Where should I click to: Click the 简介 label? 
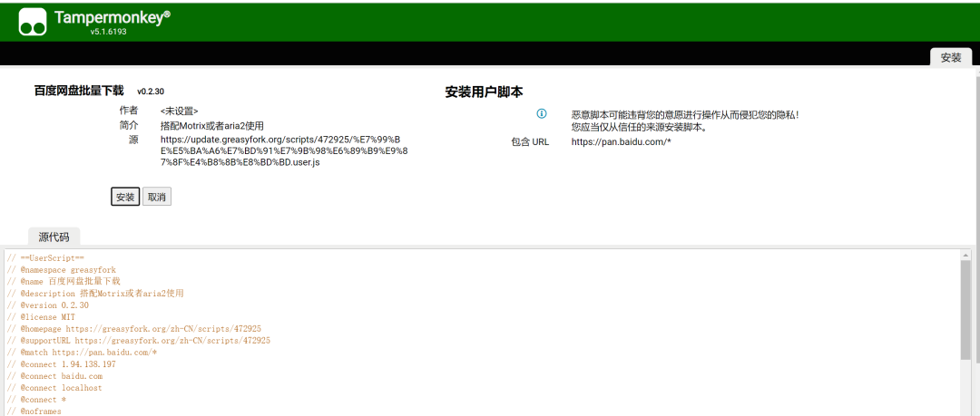[129, 125]
